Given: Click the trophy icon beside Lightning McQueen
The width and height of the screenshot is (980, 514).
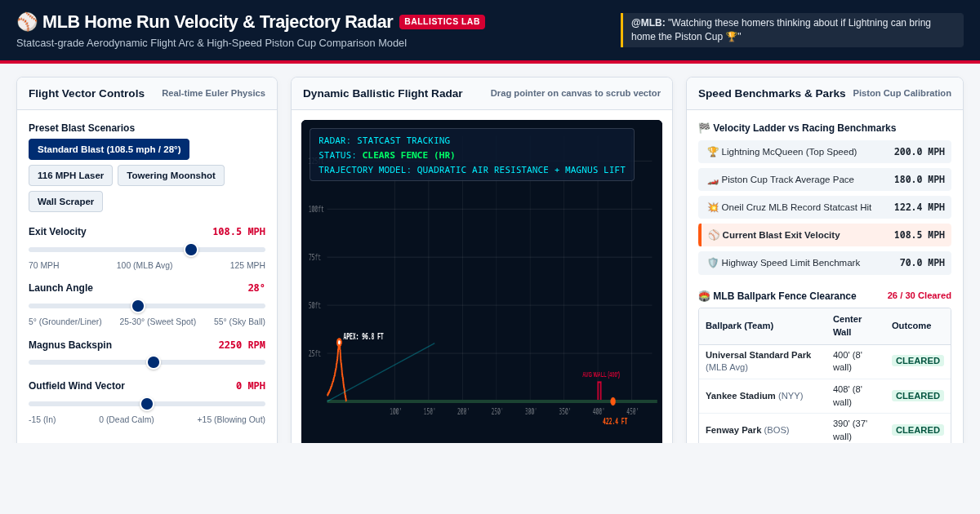Looking at the screenshot, I should tap(713, 152).
